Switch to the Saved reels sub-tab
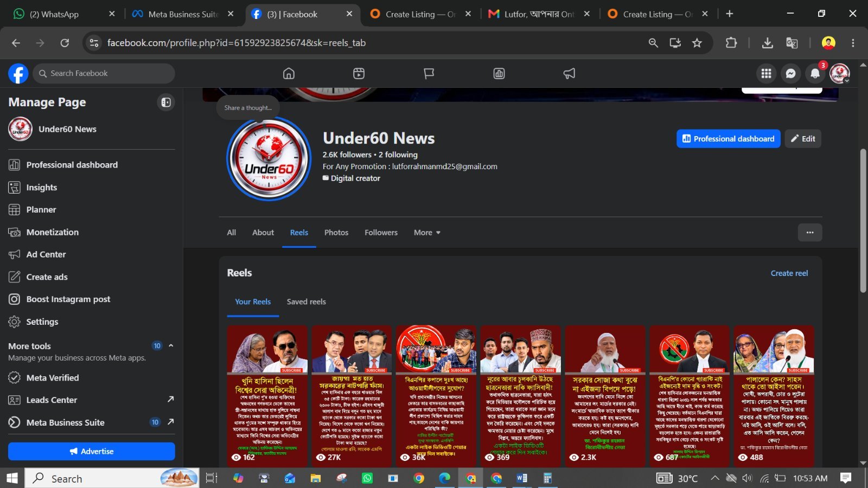This screenshot has height=488, width=868. [307, 301]
